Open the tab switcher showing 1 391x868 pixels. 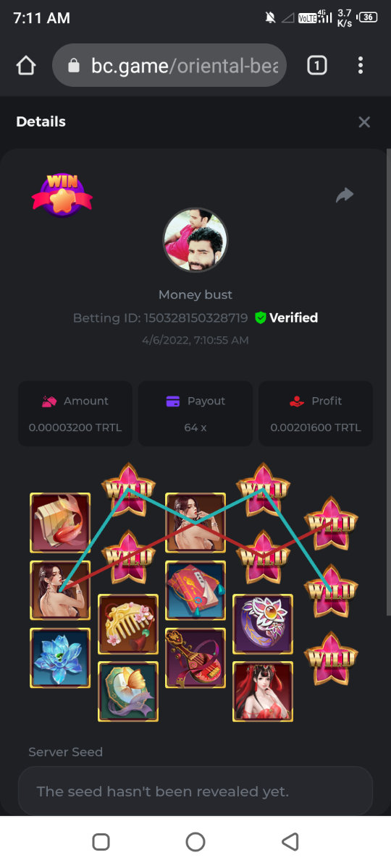tap(316, 66)
